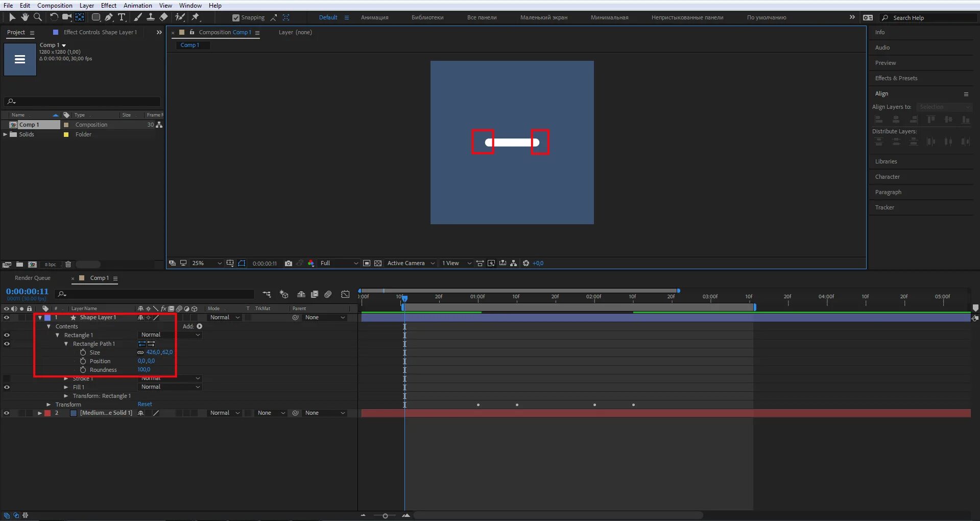The width and height of the screenshot is (980, 521).
Task: Toggle constrain proportions link for Size
Action: 140,352
